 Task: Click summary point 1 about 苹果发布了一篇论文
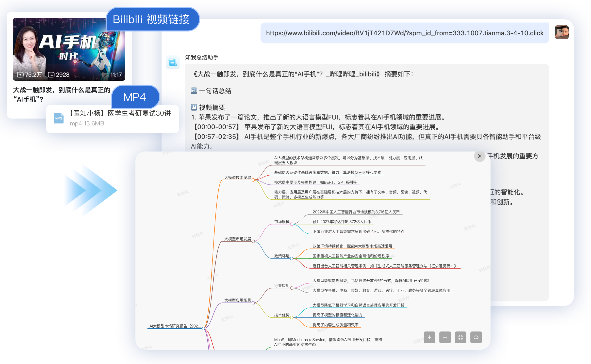[x=319, y=117]
